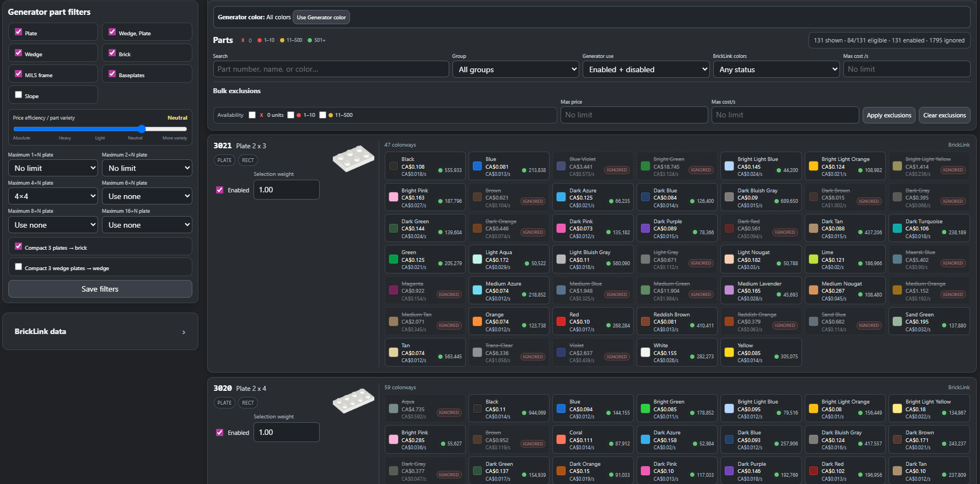Click the price efficiency slider handle
This screenshot has height=484, width=980.
tap(142, 129)
